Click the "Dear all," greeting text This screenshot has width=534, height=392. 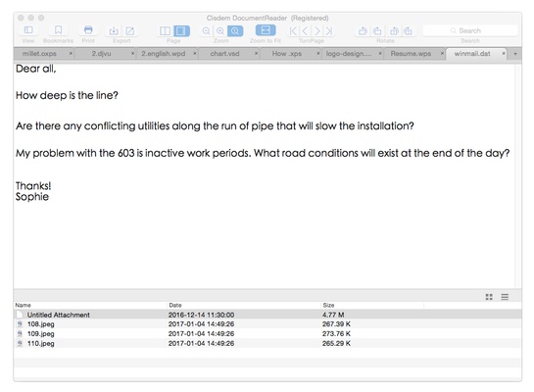click(35, 69)
